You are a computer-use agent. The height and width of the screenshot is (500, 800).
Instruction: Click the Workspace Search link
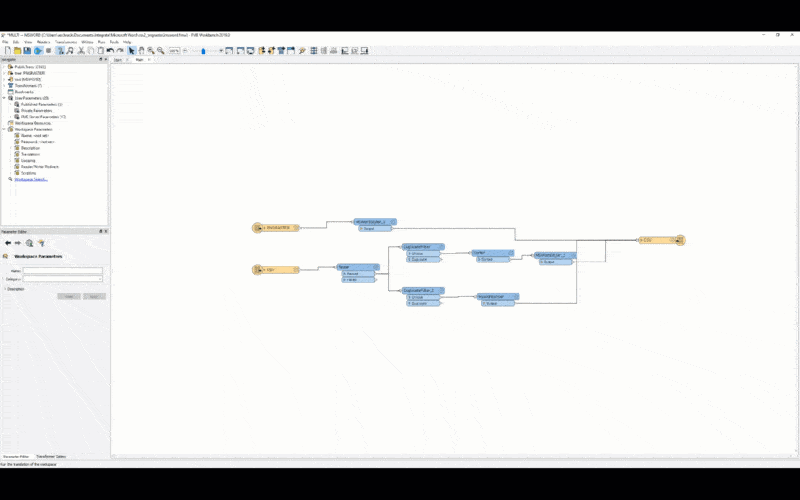point(30,180)
